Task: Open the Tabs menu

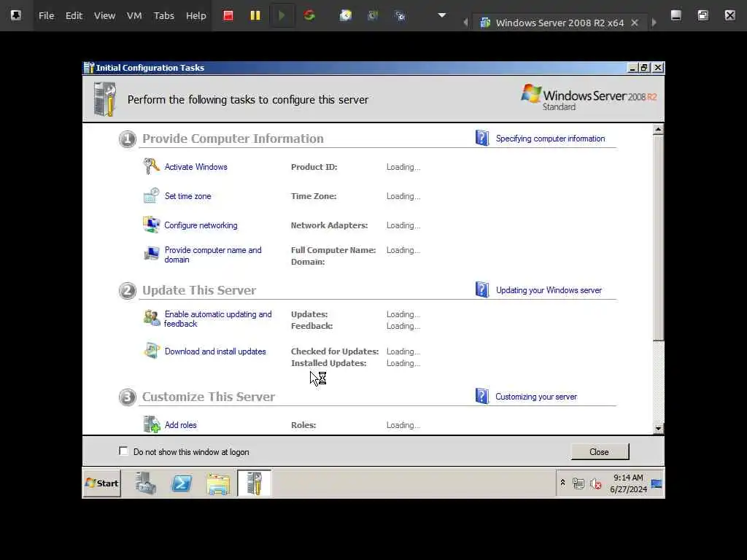Action: pos(164,16)
